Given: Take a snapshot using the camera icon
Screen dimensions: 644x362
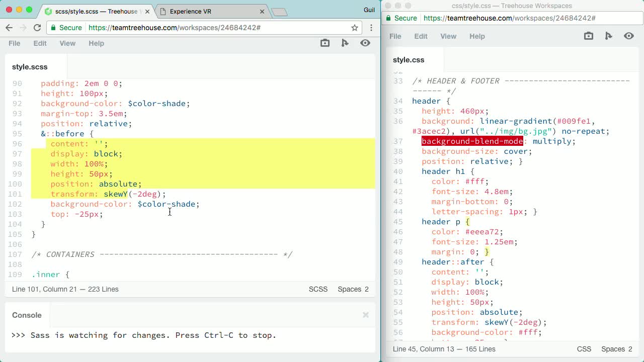Looking at the screenshot, I should [325, 43].
